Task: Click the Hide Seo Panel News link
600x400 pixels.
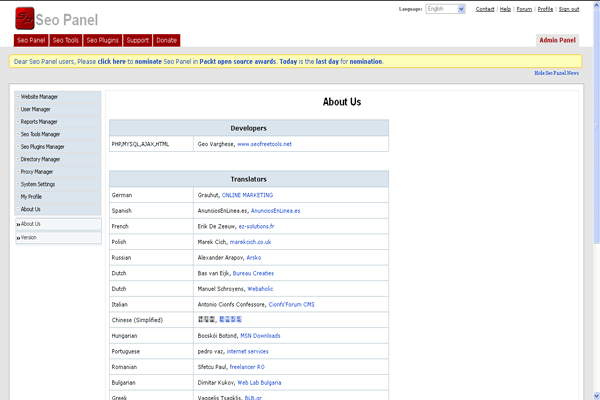Action: 557,73
